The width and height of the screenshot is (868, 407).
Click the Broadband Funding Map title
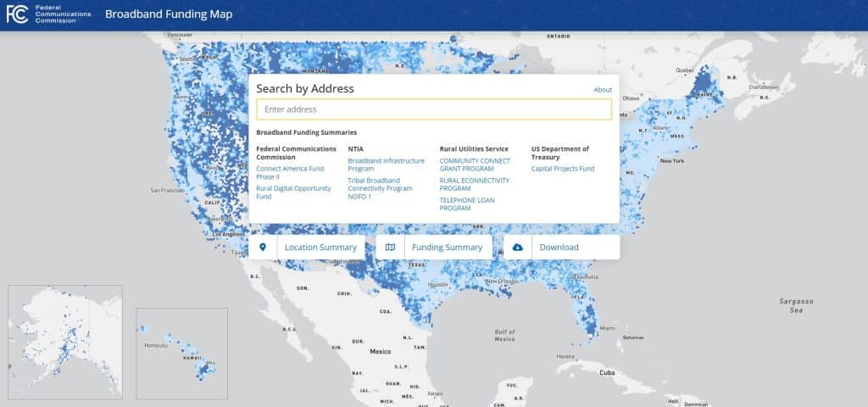[x=169, y=14]
